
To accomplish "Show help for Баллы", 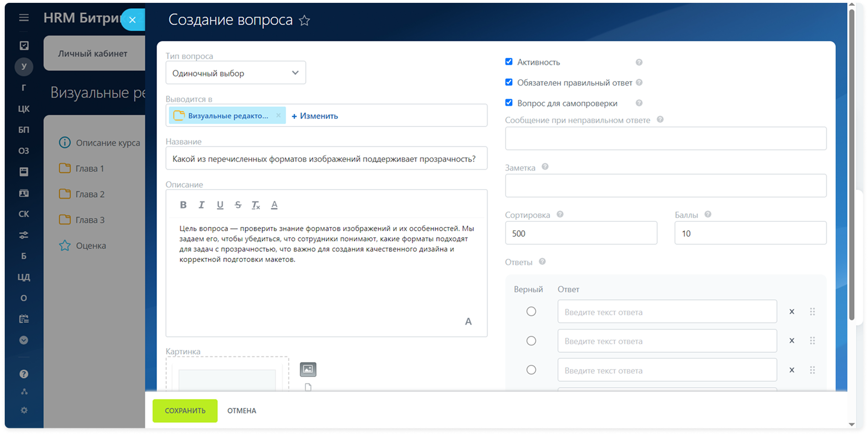I will 708,214.
